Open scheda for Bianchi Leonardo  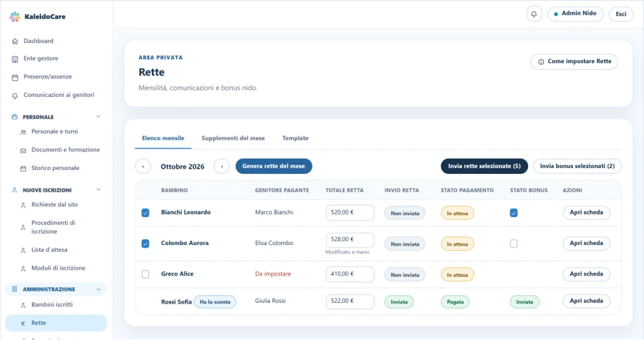pyautogui.click(x=586, y=212)
